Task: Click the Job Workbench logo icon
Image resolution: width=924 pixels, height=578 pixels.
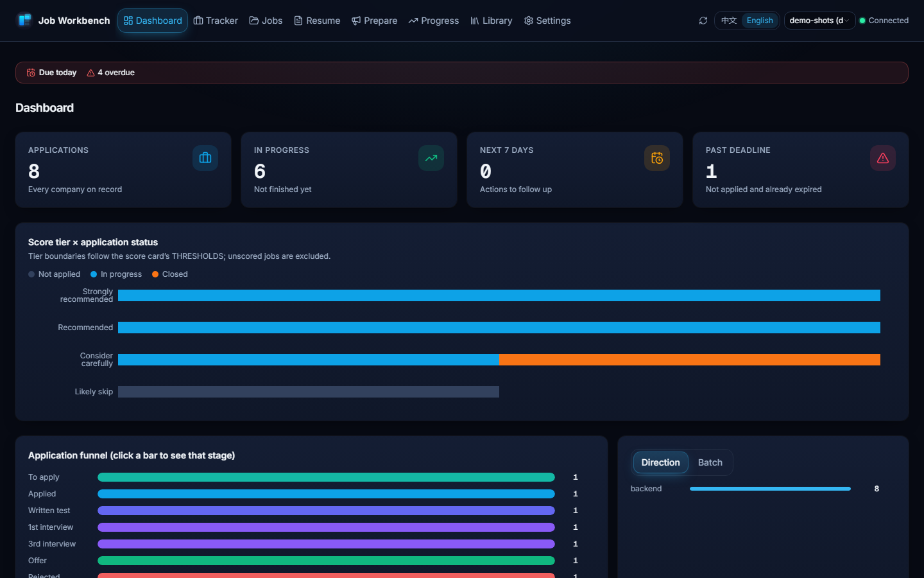Action: click(x=24, y=21)
